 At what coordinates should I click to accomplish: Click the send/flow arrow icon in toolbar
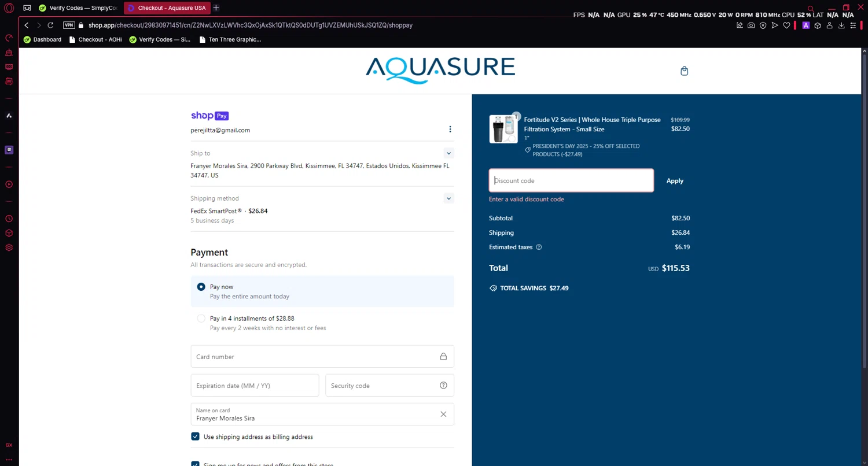click(775, 25)
